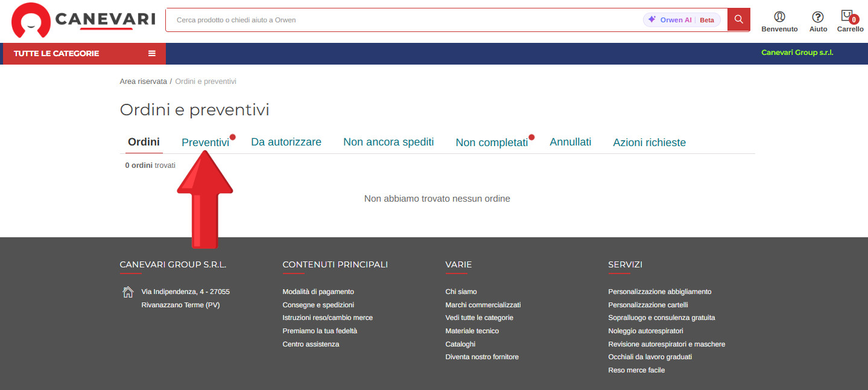Image resolution: width=868 pixels, height=390 pixels.
Task: Click the house address icon in footer
Action: (x=128, y=292)
